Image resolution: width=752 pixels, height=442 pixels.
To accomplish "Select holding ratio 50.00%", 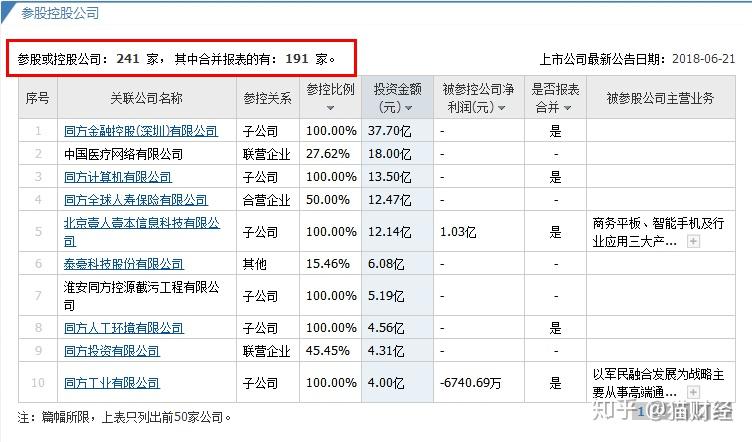I will [x=328, y=200].
